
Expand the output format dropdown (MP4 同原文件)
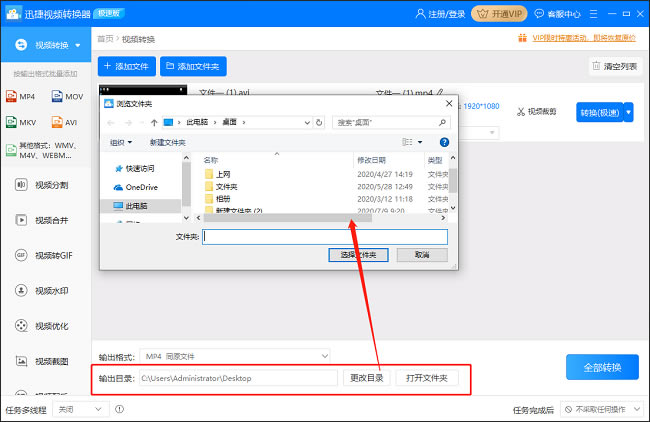coord(235,356)
